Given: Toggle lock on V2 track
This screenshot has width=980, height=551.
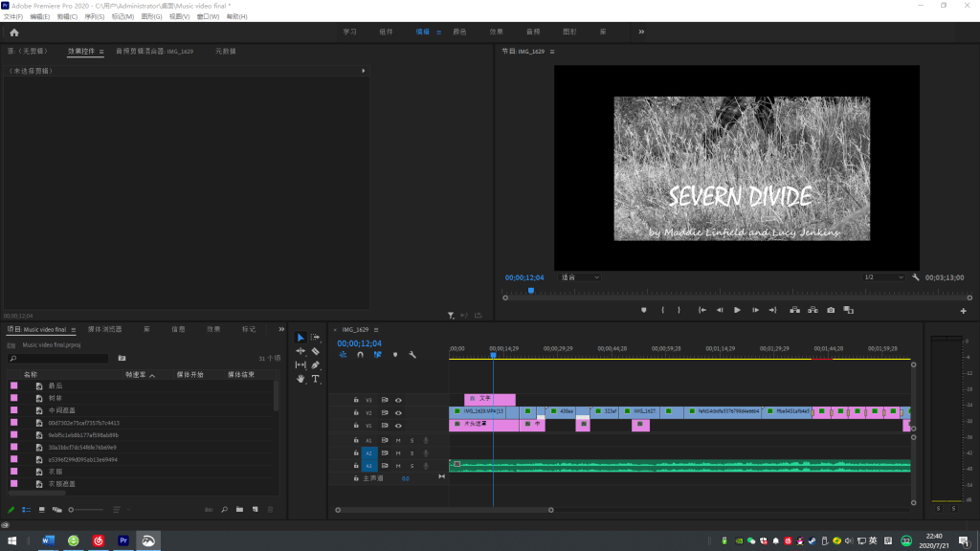Looking at the screenshot, I should tap(356, 412).
